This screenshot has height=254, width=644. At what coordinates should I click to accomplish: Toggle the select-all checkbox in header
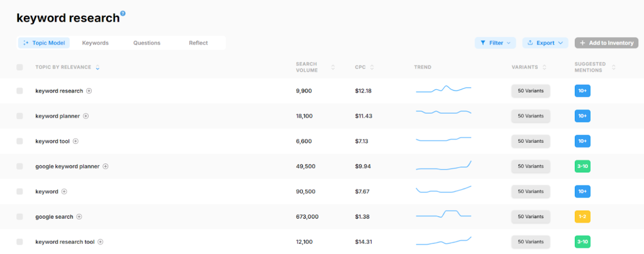pos(19,67)
